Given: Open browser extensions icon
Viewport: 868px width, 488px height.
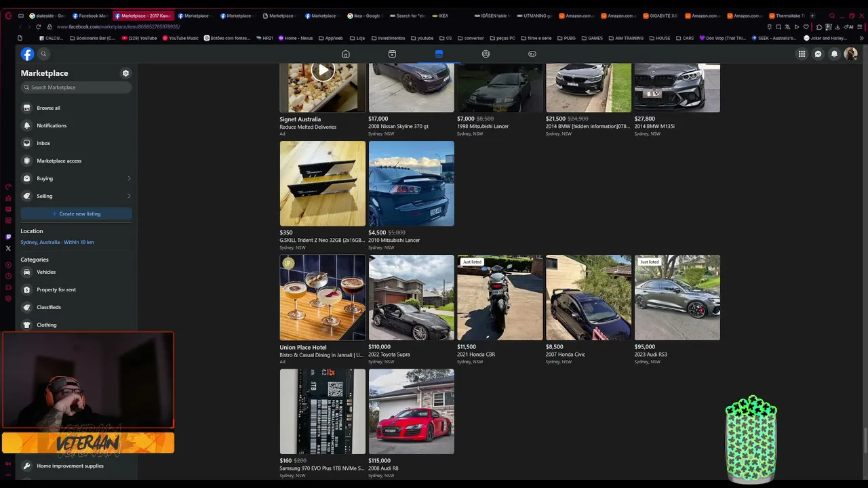Looking at the screenshot, I should click(x=819, y=26).
